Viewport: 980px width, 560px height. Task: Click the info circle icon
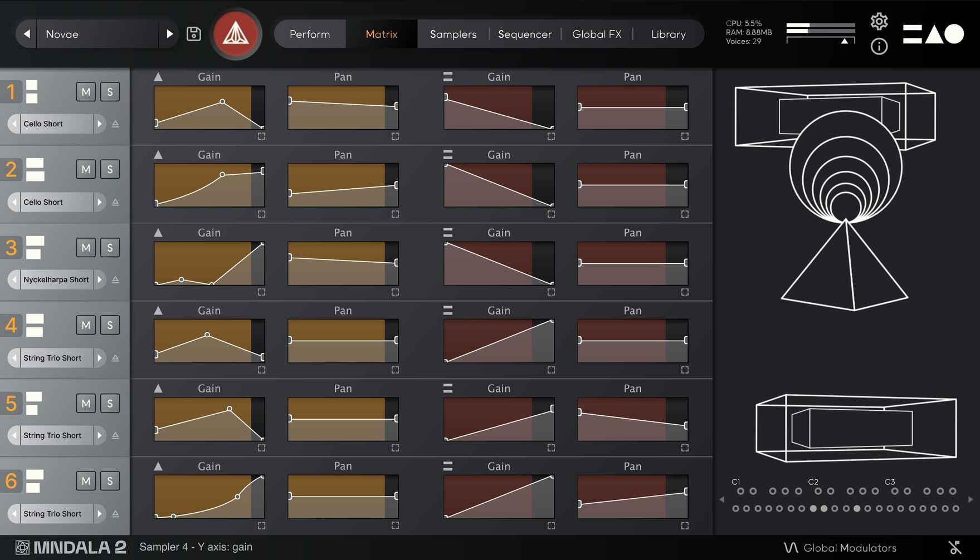pos(879,46)
